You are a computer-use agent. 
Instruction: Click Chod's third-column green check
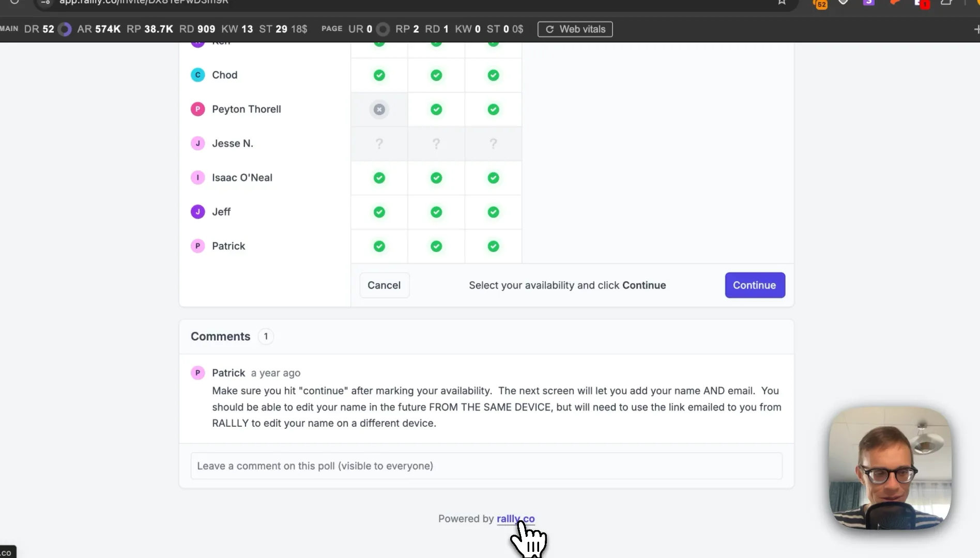(494, 75)
